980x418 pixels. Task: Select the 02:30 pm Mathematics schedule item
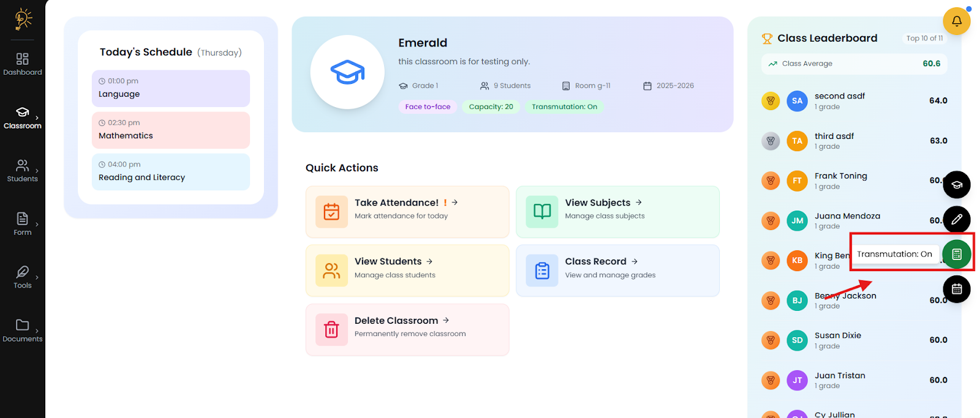tap(170, 130)
